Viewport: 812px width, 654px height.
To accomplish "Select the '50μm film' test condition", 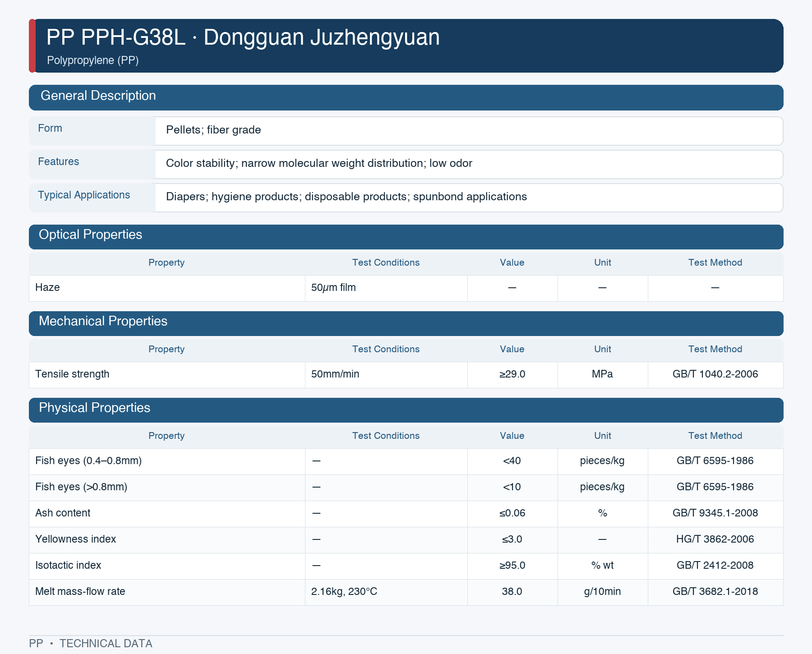I will pyautogui.click(x=333, y=288).
